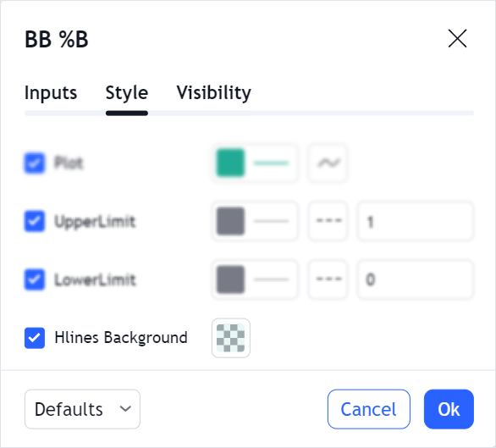Disable the LowerLimit checkbox
This screenshot has height=448, width=496.
(35, 279)
